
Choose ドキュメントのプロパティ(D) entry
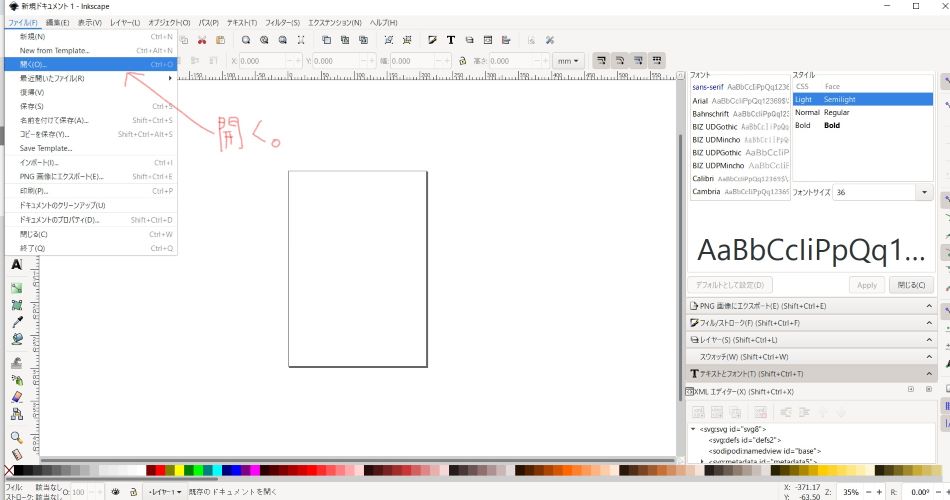pos(91,220)
